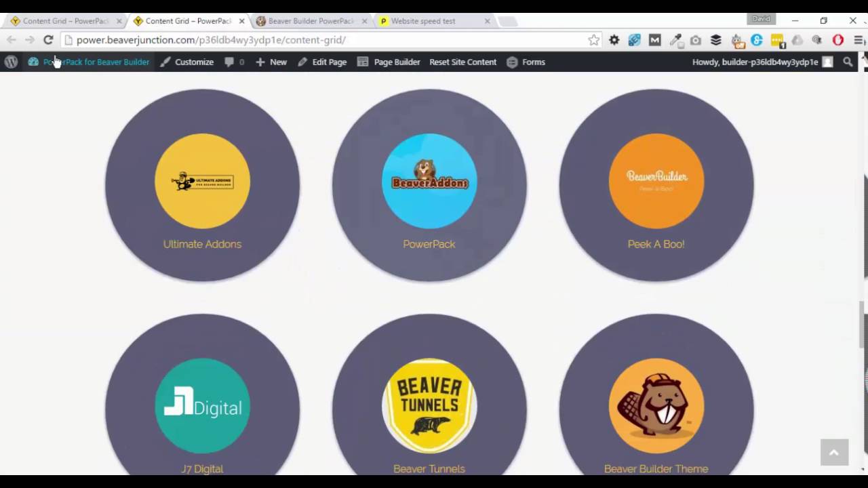Viewport: 868px width, 488px height.
Task: Click the Ultimate Addons title link
Action: coord(202,244)
